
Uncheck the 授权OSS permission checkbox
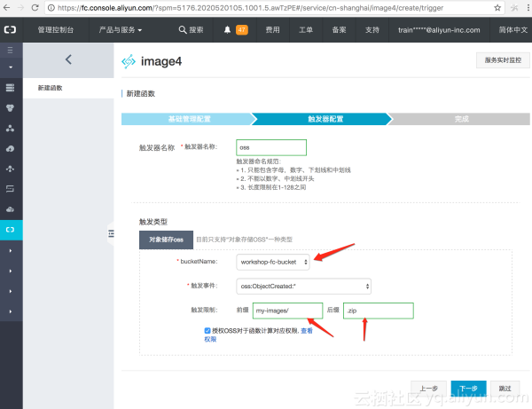(x=207, y=330)
